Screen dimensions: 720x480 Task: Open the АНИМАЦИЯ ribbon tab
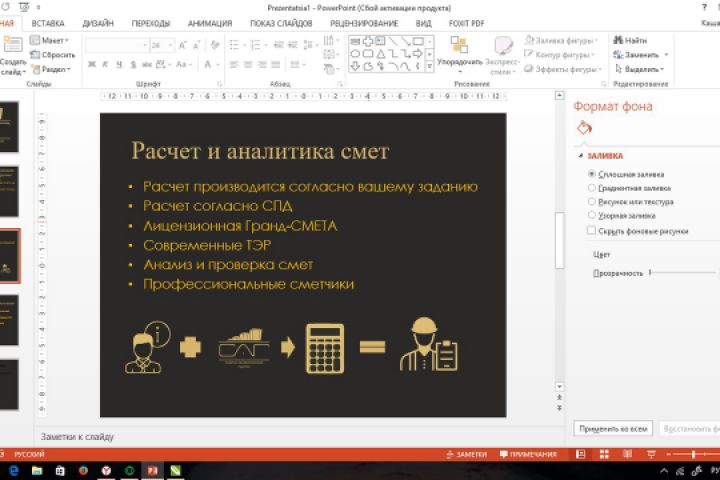coord(210,23)
